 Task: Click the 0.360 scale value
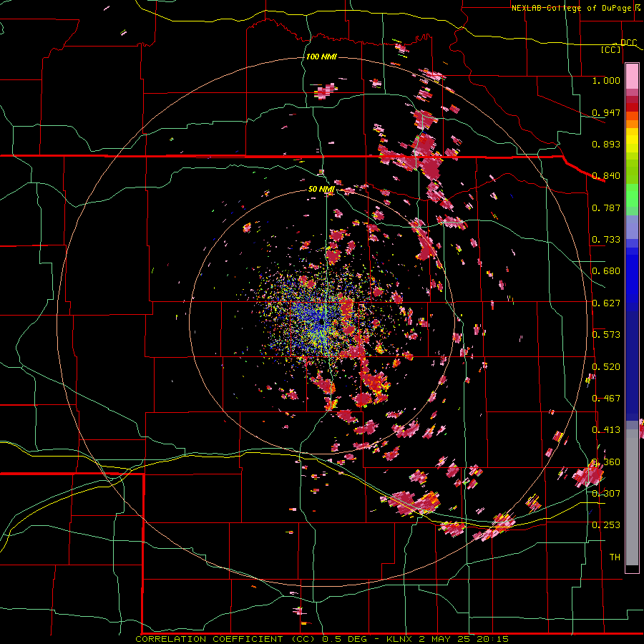(606, 462)
